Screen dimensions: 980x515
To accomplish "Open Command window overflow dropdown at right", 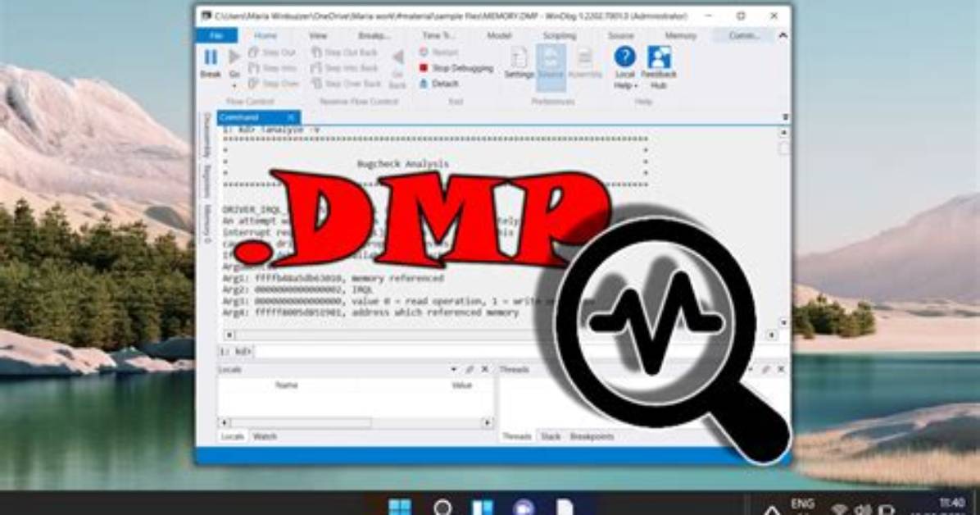I will (x=785, y=117).
